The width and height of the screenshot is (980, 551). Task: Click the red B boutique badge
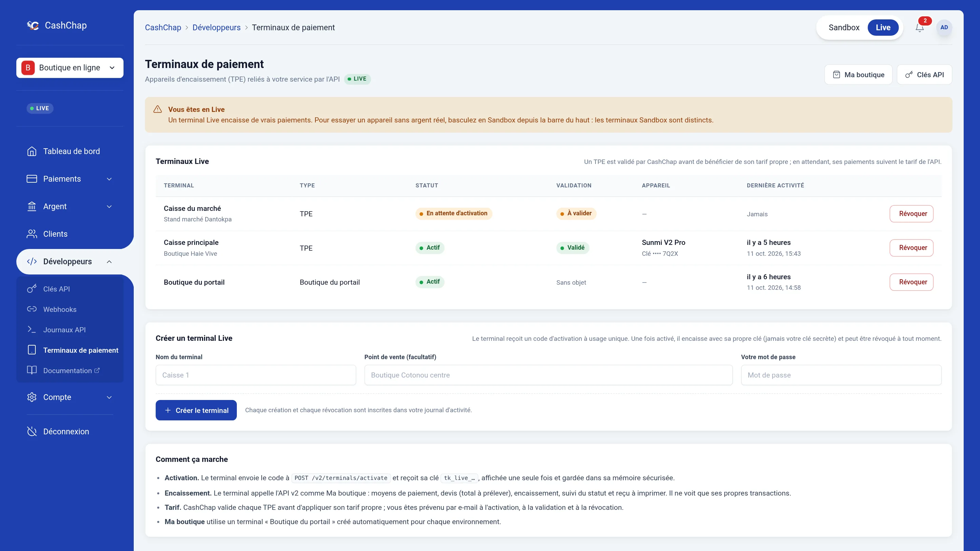click(x=28, y=68)
